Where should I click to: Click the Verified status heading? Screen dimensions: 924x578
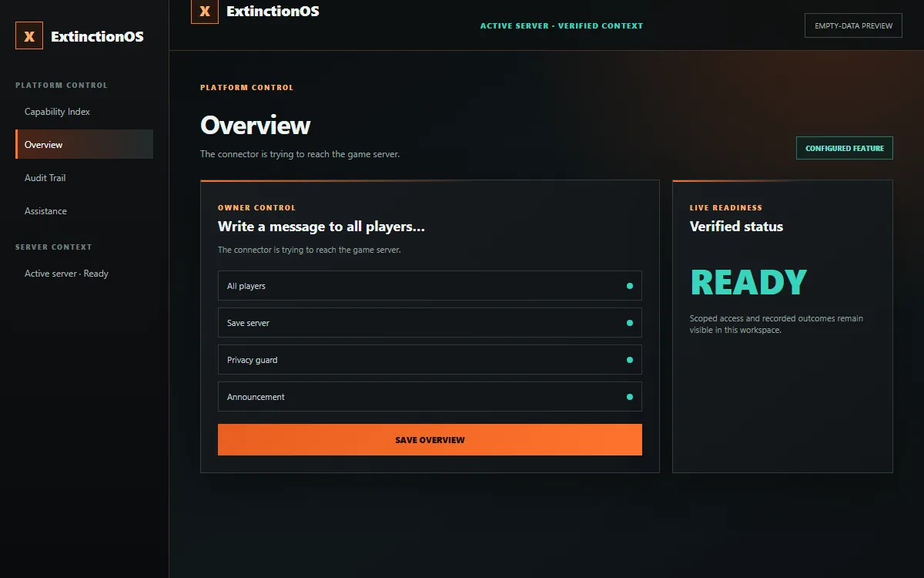pos(736,227)
